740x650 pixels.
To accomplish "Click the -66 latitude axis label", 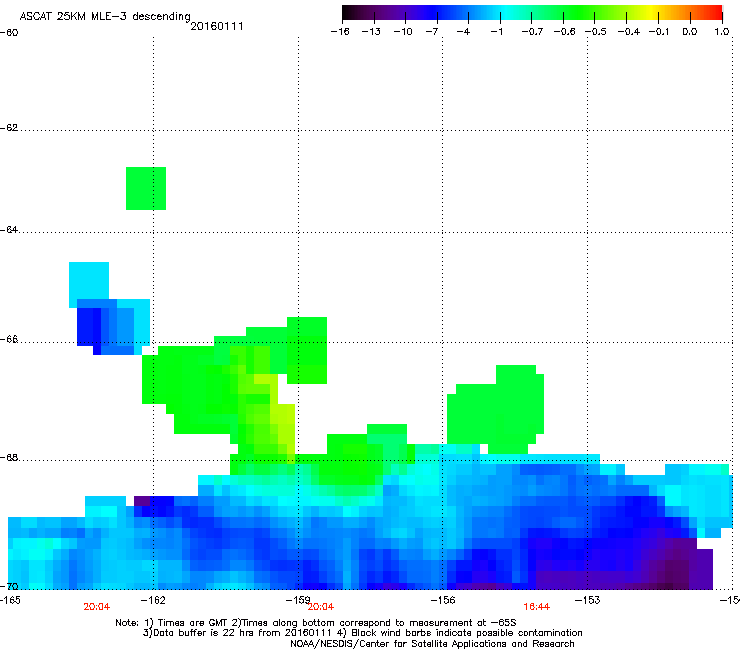I will point(9,339).
